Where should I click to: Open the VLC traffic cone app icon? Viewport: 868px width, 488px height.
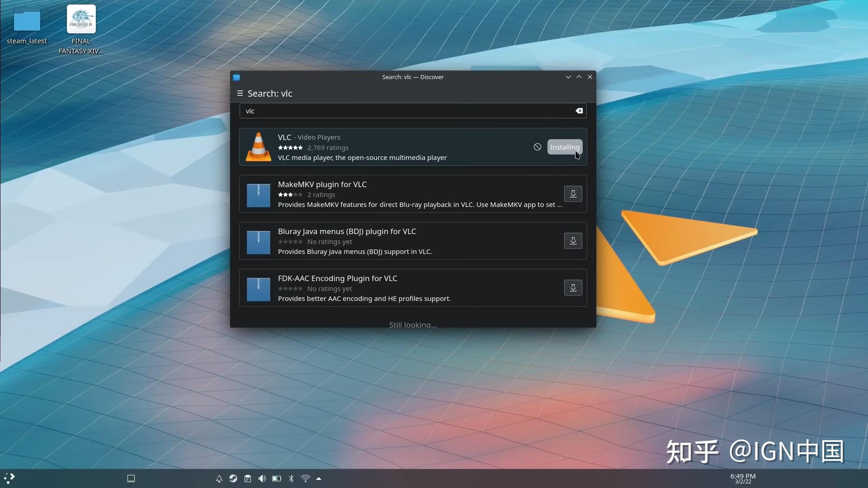click(259, 147)
